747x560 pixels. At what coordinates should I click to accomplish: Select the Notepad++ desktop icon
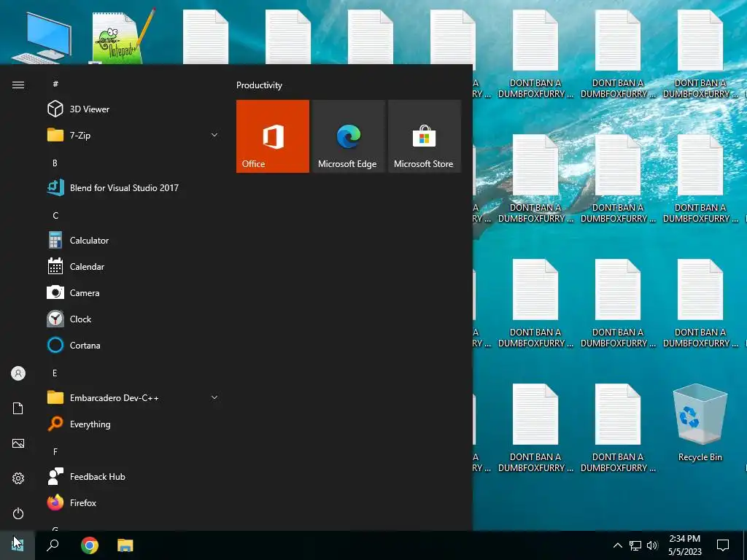coord(123,36)
